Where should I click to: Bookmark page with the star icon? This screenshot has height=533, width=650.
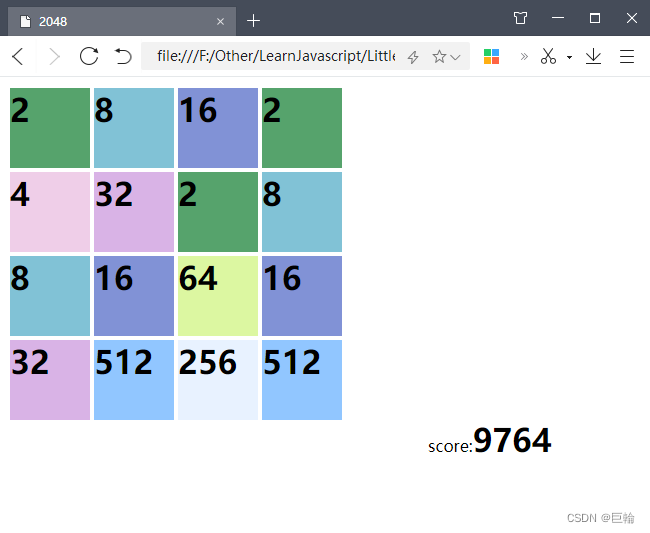pos(438,57)
